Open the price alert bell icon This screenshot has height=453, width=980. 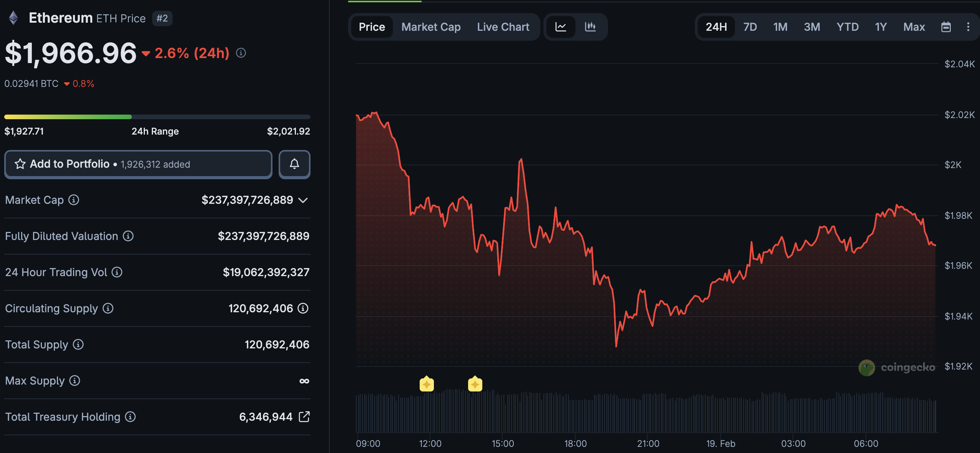(x=294, y=164)
